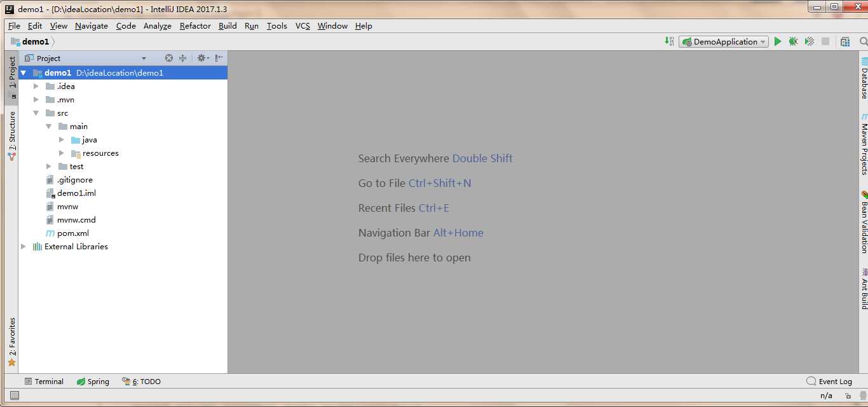Click demo1 in the navigation bar
The image size is (868, 407).
point(31,41)
